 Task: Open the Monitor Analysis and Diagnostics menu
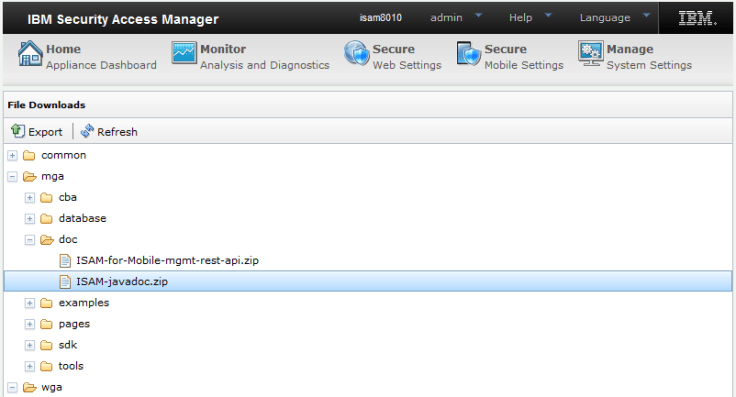(251, 56)
